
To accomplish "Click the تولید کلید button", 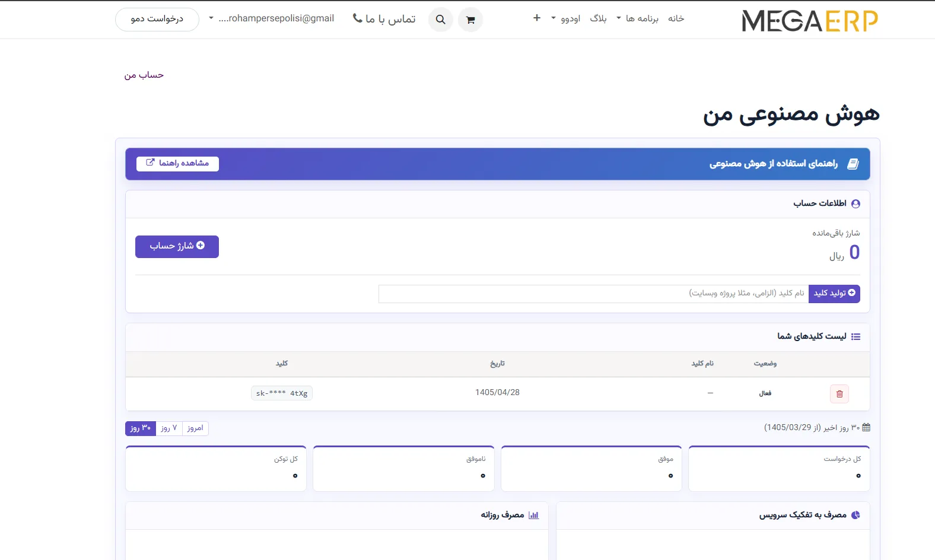I will (834, 294).
